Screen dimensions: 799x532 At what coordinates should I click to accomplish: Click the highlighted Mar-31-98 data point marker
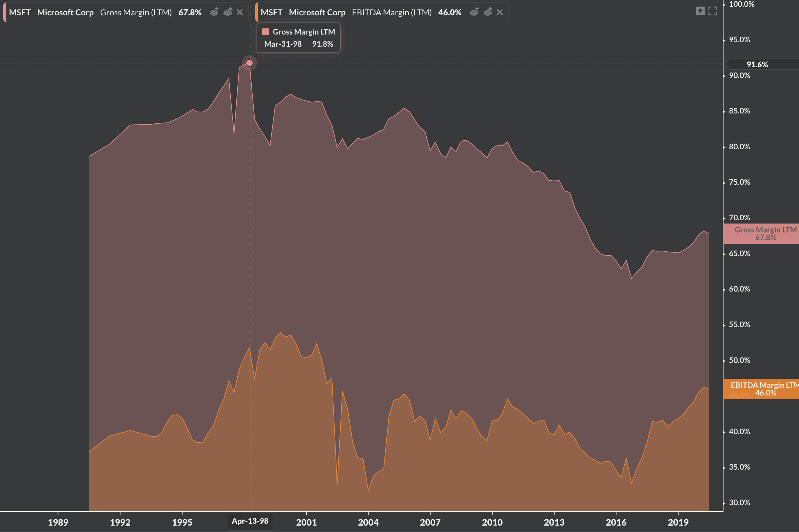(x=249, y=63)
